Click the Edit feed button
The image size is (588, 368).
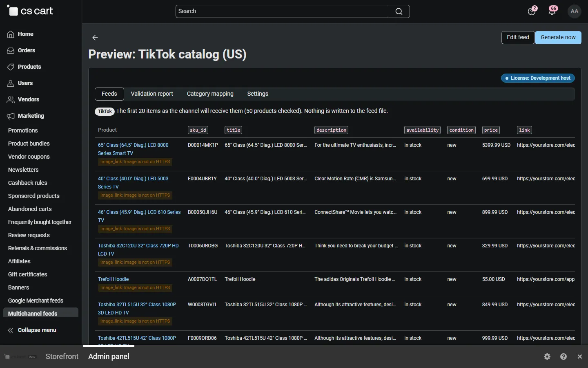518,37
